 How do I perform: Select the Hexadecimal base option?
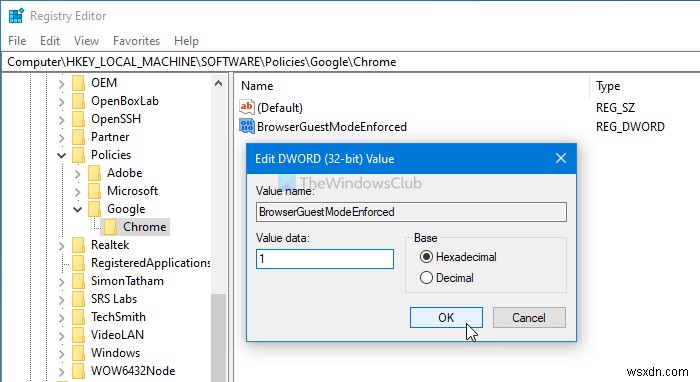(x=458, y=257)
